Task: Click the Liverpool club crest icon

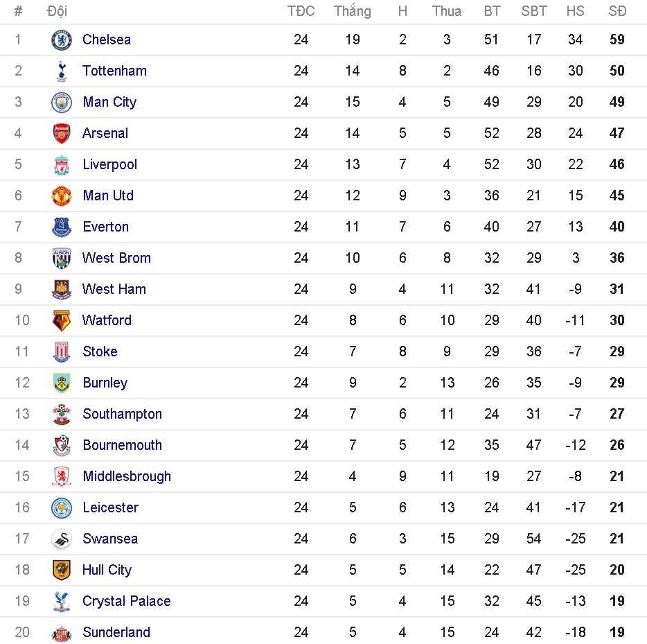Action: (x=62, y=164)
